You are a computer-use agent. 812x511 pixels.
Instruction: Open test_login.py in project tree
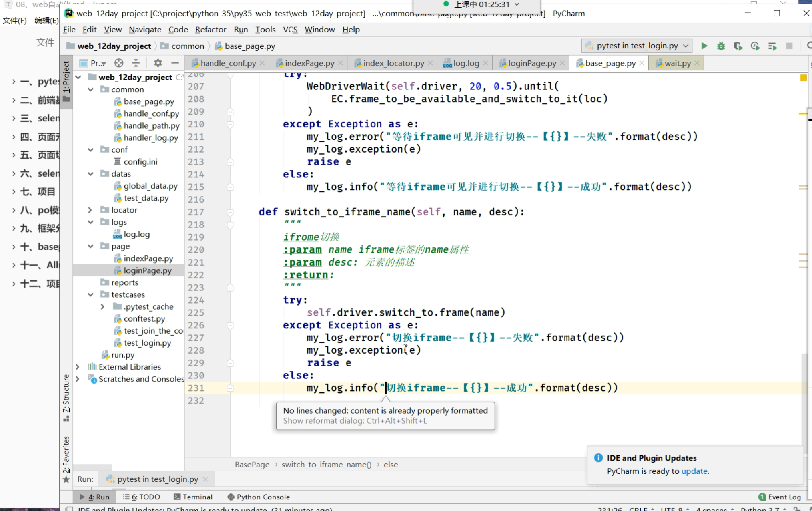pos(147,343)
